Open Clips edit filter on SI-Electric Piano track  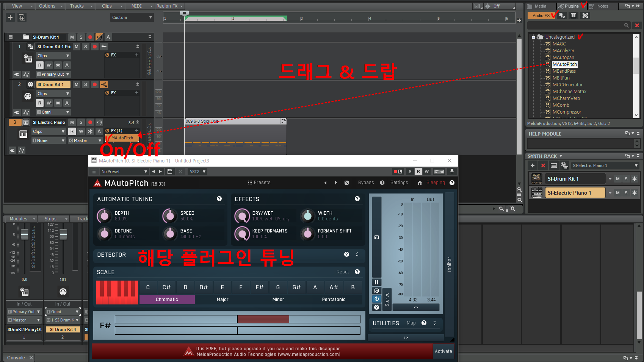coord(49,131)
